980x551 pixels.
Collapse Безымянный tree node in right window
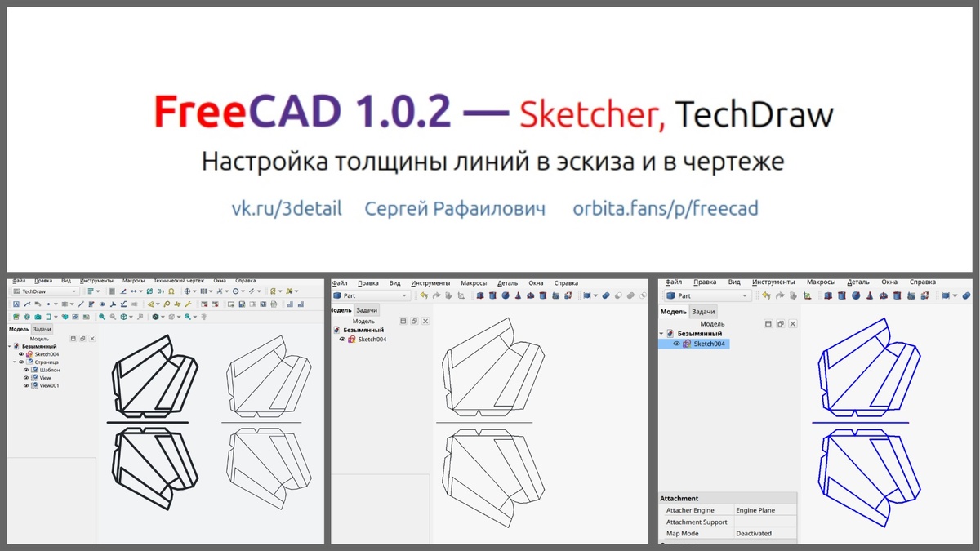pyautogui.click(x=661, y=333)
